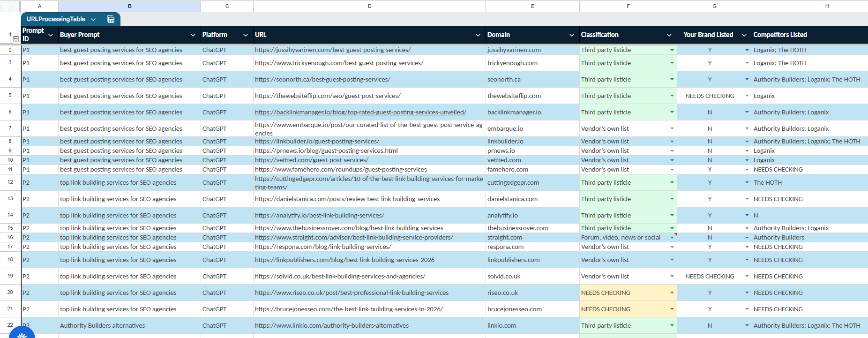
Task: Open the URL column header dropdown arrow
Action: (x=478, y=35)
